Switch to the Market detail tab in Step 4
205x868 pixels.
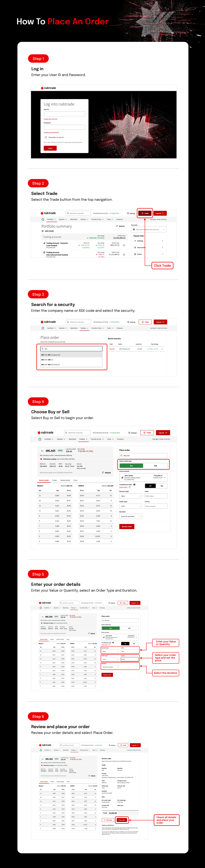[x=65, y=480]
